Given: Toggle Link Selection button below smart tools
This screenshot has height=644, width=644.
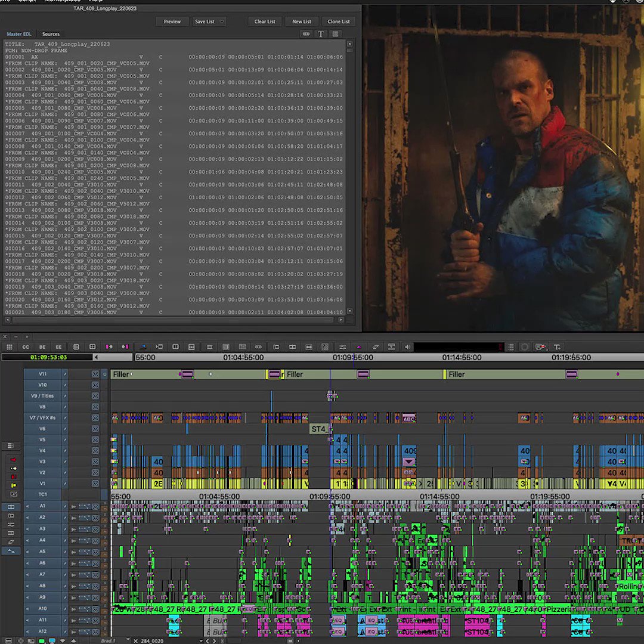Looking at the screenshot, I should click(11, 507).
